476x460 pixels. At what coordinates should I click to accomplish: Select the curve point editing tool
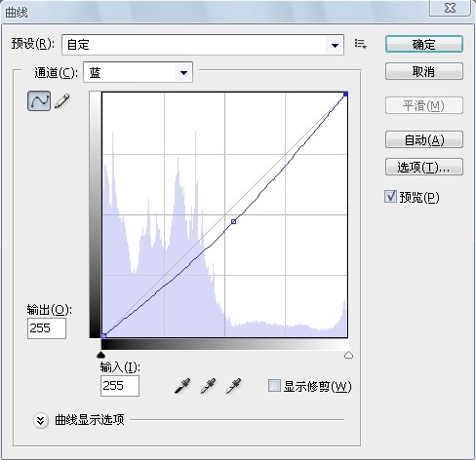(39, 101)
